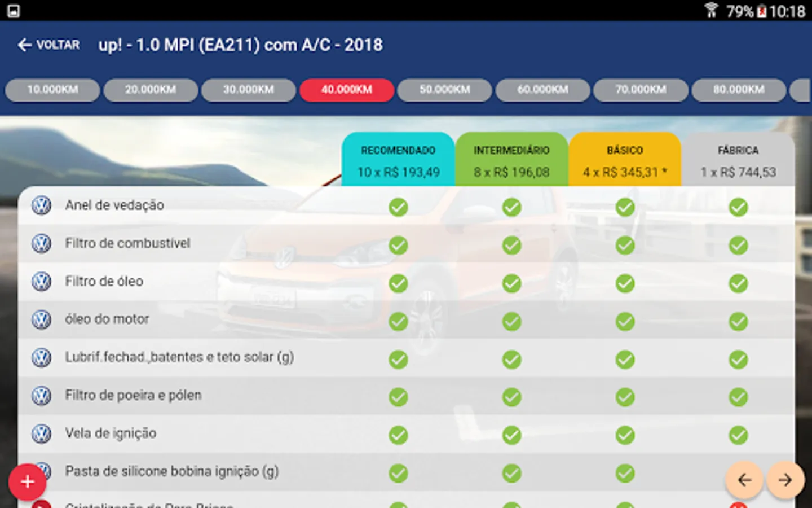Select the 50.000KM service tab

pos(445,90)
